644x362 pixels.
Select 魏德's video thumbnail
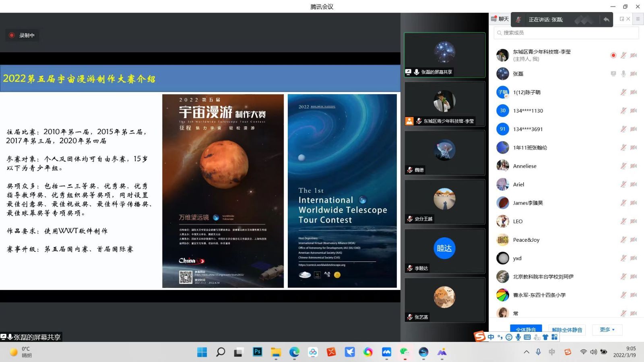tap(444, 153)
